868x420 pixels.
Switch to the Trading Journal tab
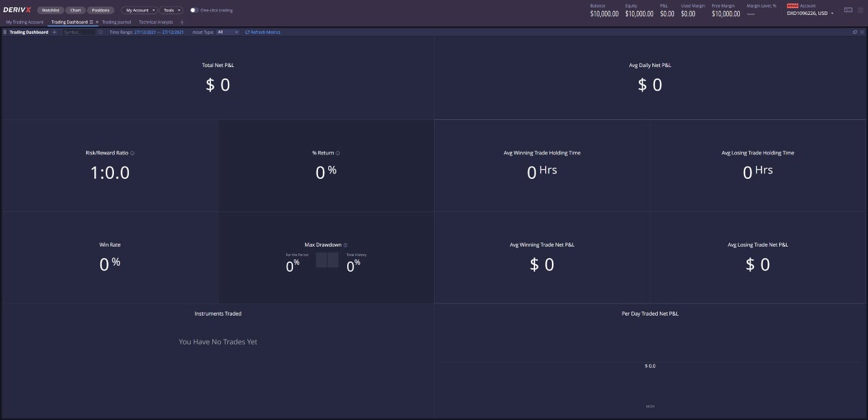pos(116,22)
